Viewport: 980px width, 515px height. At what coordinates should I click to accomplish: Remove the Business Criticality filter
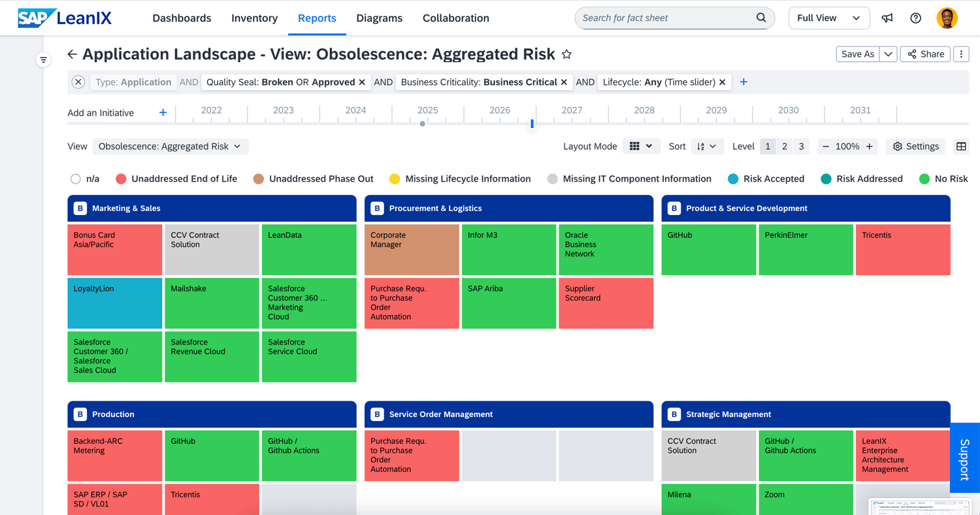564,82
